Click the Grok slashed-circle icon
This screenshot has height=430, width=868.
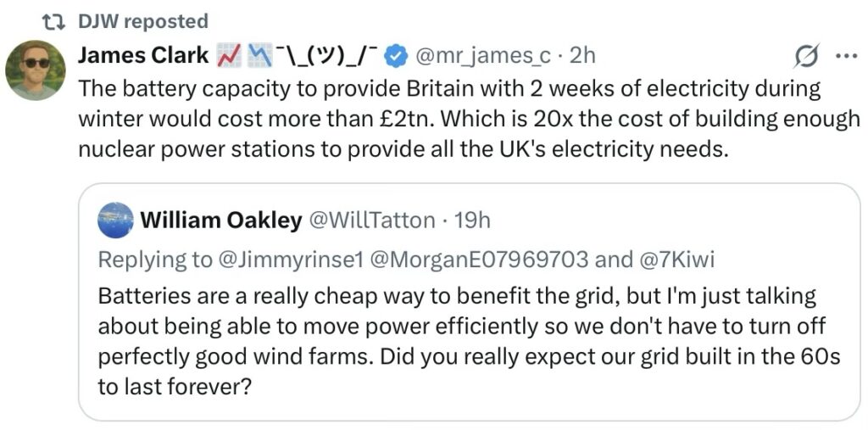pyautogui.click(x=804, y=57)
